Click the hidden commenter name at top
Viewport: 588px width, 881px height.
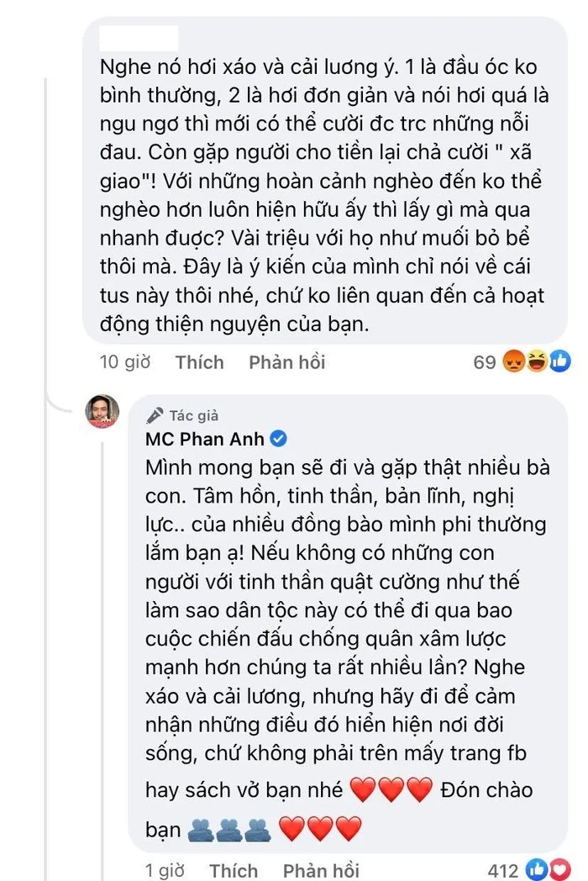139,38
